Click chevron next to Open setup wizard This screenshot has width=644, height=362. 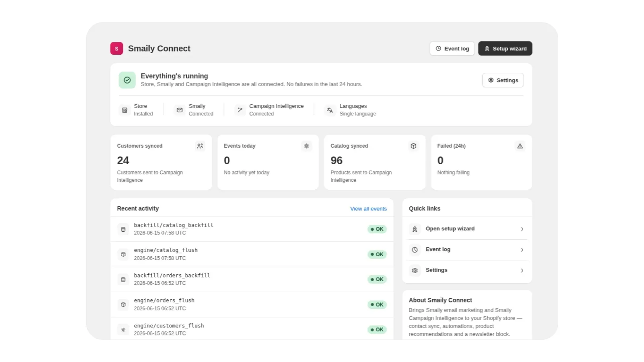(522, 229)
